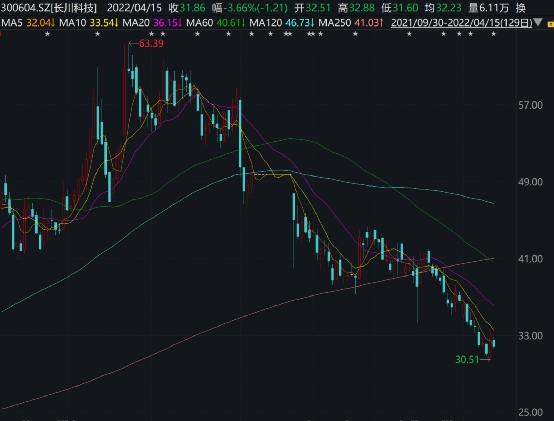Click the date 2022/04/15 in header
Screen dimensions: 554x421
click(134, 8)
